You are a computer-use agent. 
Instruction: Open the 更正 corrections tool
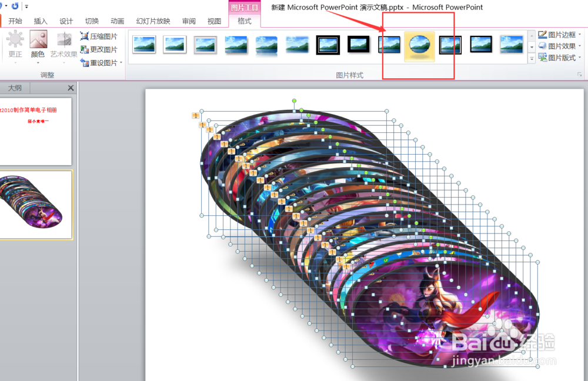15,44
